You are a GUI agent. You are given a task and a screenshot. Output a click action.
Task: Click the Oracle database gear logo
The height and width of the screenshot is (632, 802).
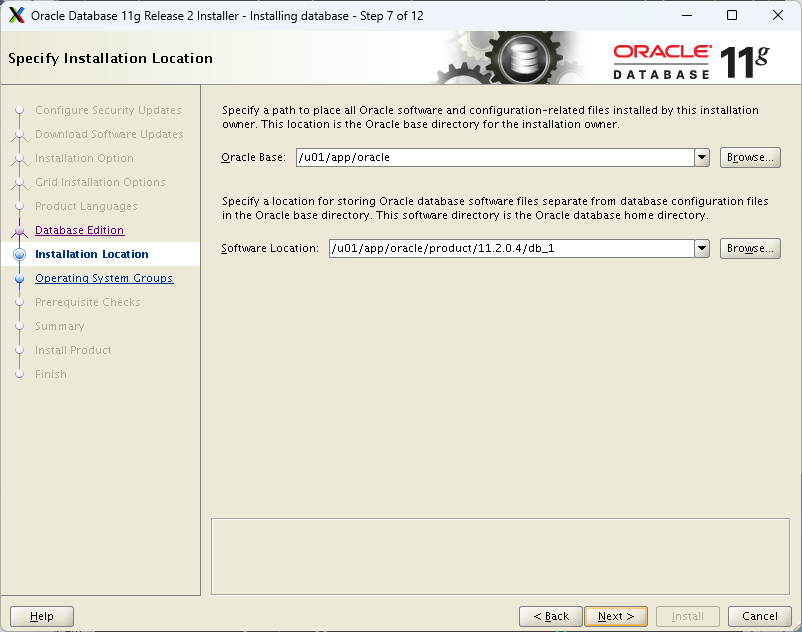[x=523, y=58]
